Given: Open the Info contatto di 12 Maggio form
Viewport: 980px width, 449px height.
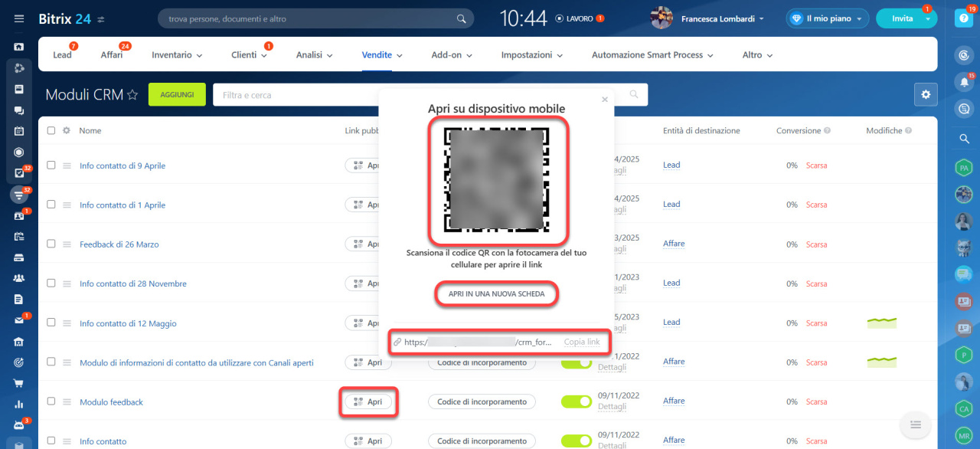Looking at the screenshot, I should [128, 323].
